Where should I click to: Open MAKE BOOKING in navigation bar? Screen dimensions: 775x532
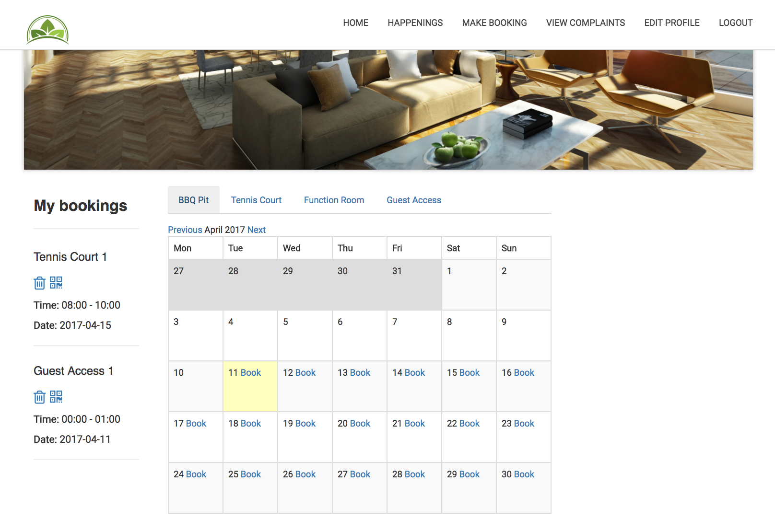pyautogui.click(x=494, y=23)
